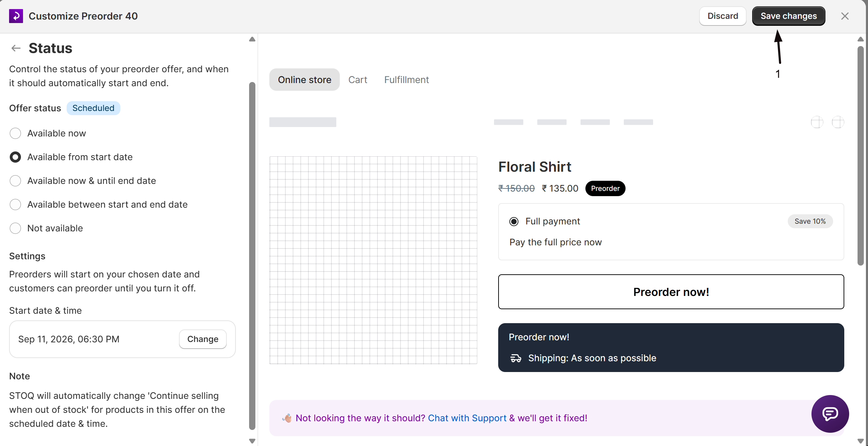Click the purple STOQ app logo
Image resolution: width=868 pixels, height=446 pixels.
pos(16,16)
